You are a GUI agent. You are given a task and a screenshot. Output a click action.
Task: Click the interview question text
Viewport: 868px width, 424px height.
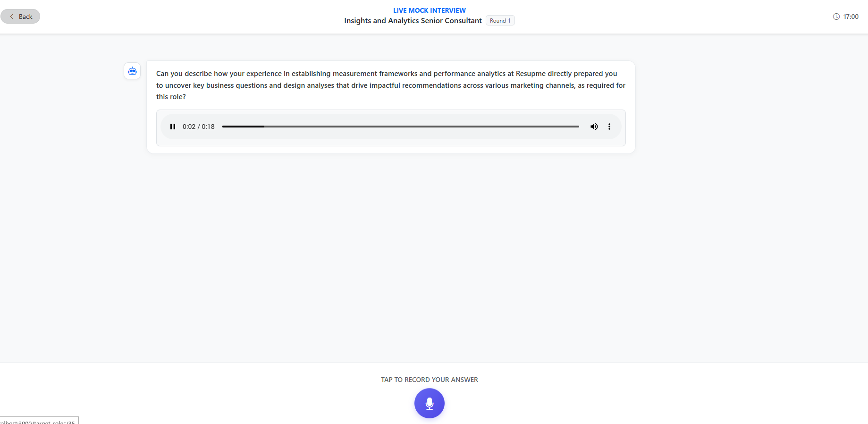tap(391, 85)
